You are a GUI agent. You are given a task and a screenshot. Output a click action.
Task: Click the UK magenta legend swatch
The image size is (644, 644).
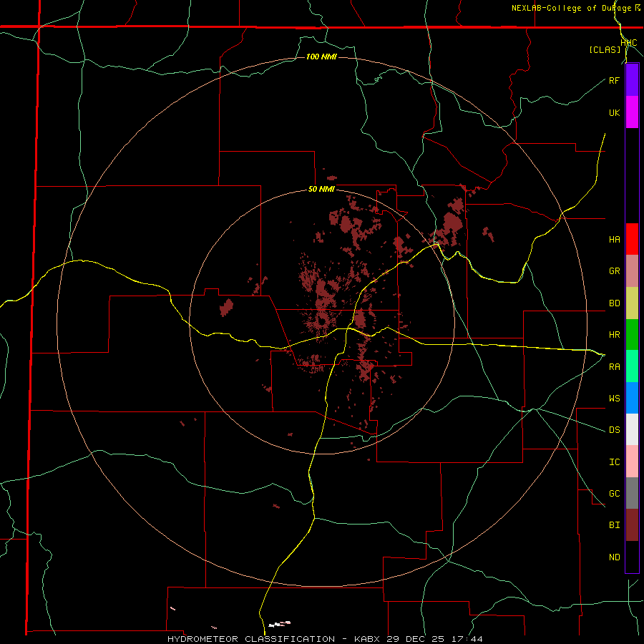pyautogui.click(x=632, y=112)
